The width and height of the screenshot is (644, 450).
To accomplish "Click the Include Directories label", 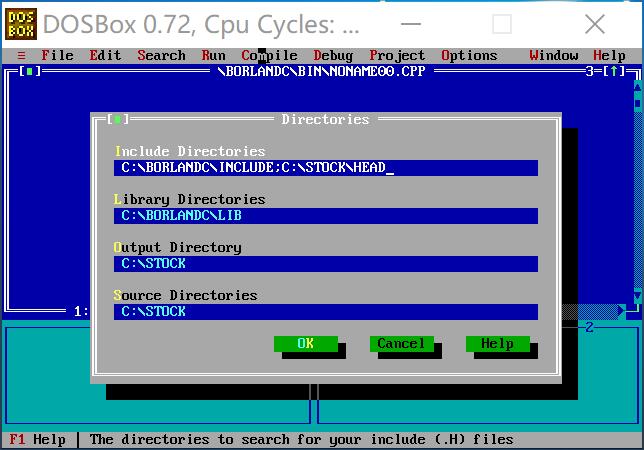I will pos(190,152).
